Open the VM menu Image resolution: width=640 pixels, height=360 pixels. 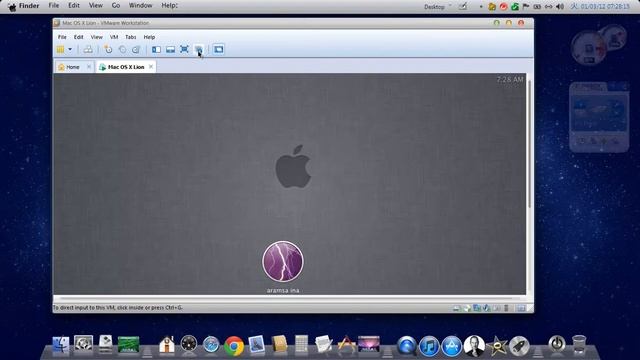coord(114,37)
